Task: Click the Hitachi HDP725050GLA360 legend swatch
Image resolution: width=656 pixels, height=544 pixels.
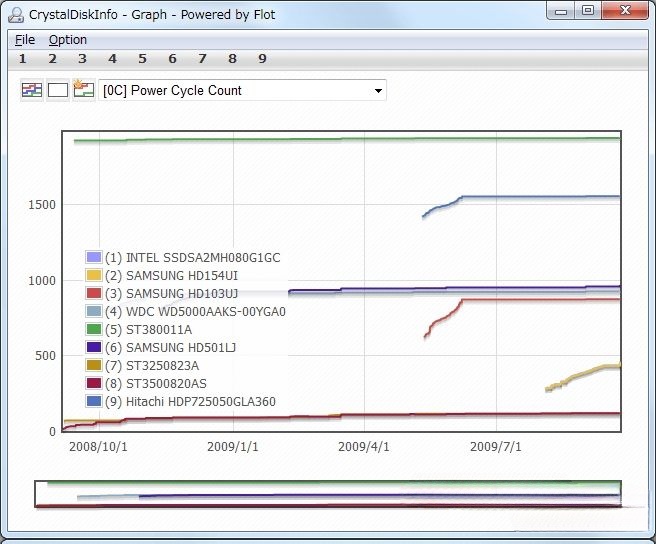Action: [94, 401]
